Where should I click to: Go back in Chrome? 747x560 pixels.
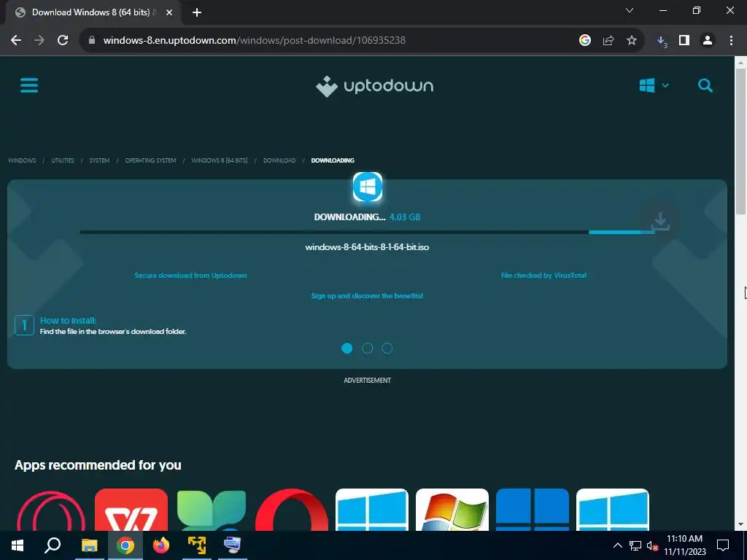tap(16, 41)
